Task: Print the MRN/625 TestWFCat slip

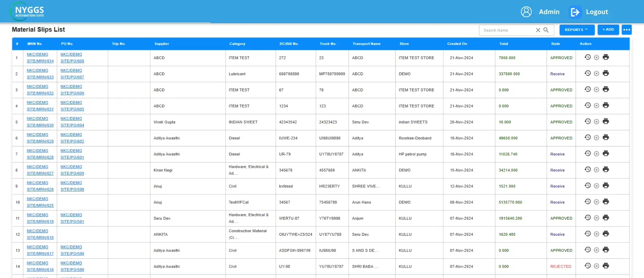Action: coord(606,202)
